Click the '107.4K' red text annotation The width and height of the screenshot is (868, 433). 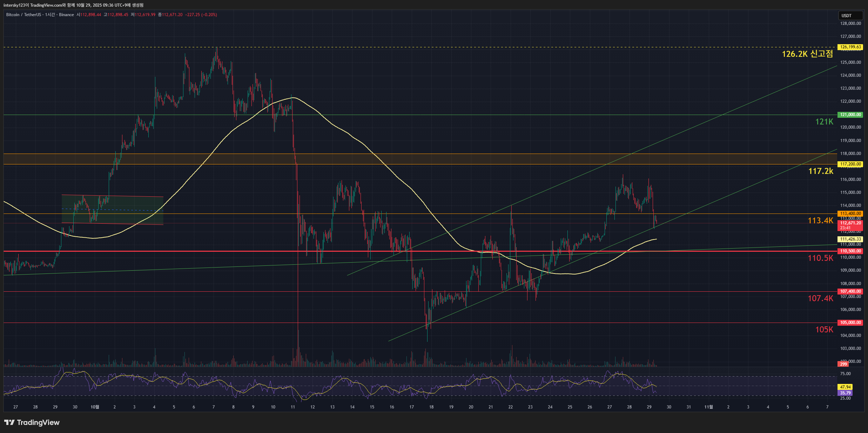coord(820,298)
